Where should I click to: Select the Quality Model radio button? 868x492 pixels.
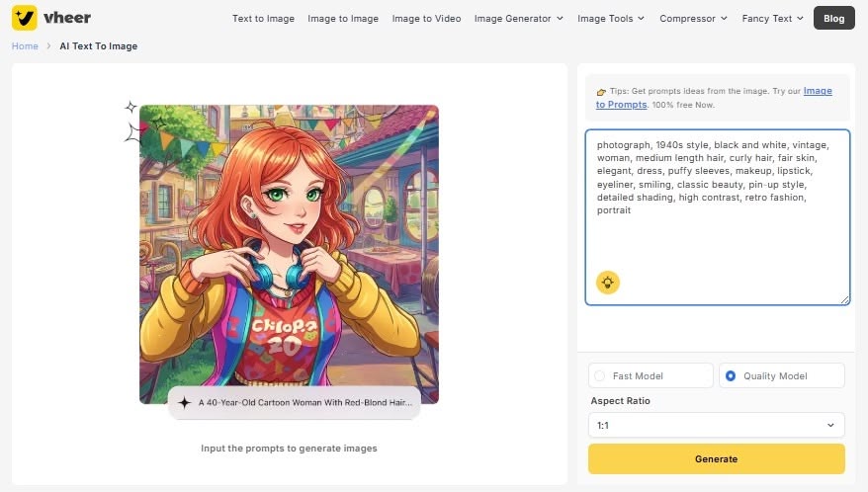point(731,375)
